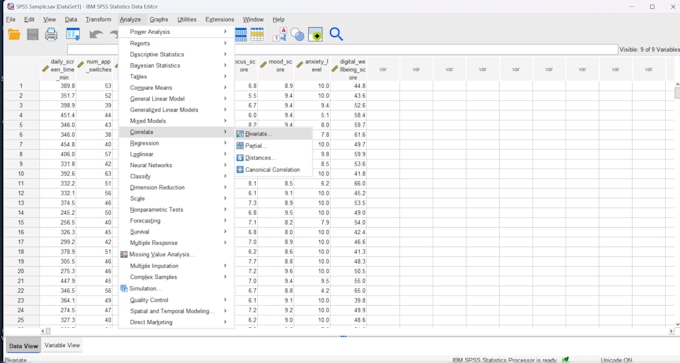680x363 pixels.
Task: Click the ruler icon on anxiety_level column
Action: coord(300,65)
